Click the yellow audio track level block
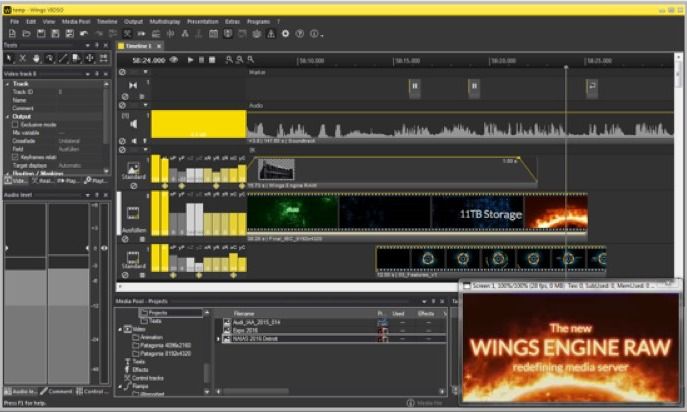 point(198,123)
